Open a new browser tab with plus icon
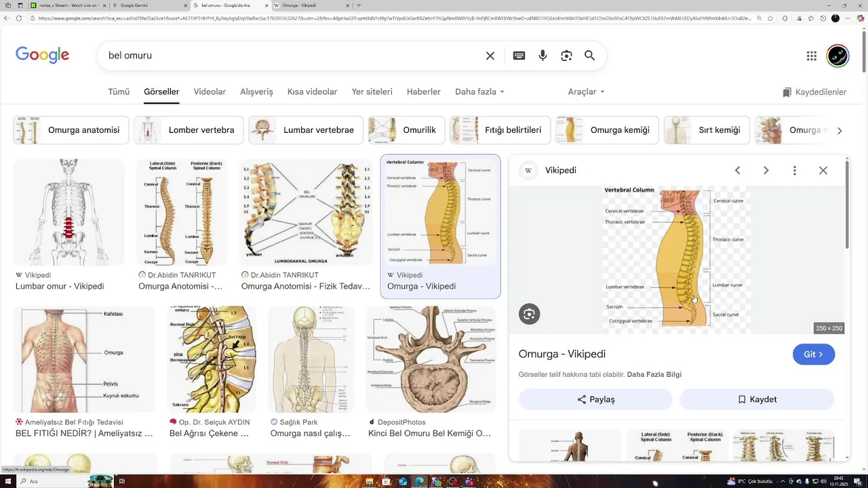 [x=359, y=5]
